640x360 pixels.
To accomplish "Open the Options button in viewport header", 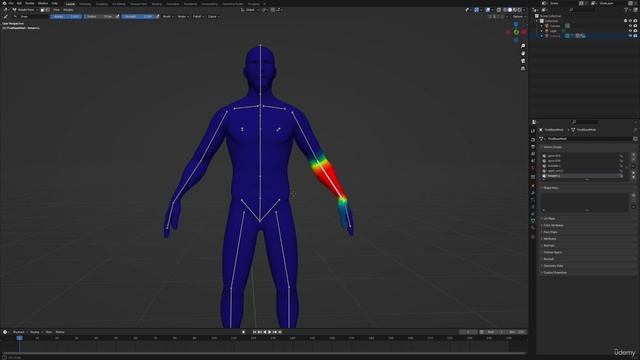I will (x=518, y=16).
